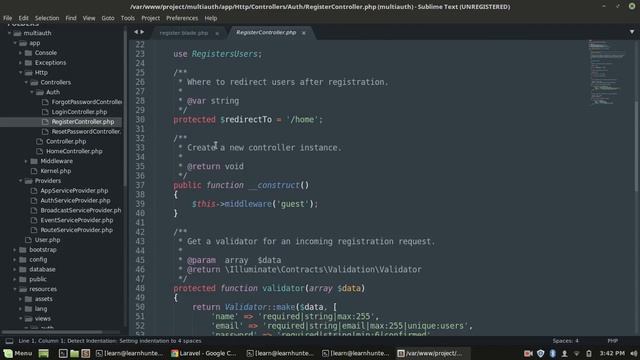Image resolution: width=640 pixels, height=360 pixels.
Task: Expand the Middleware folder
Action: click(26, 161)
